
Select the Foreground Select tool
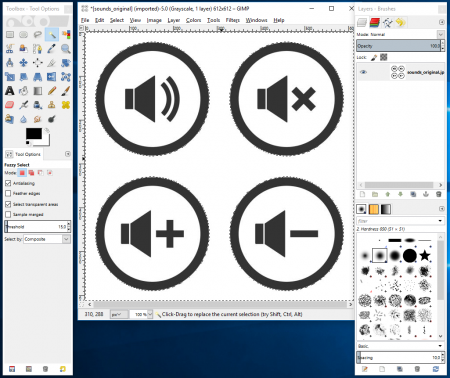[x=23, y=49]
